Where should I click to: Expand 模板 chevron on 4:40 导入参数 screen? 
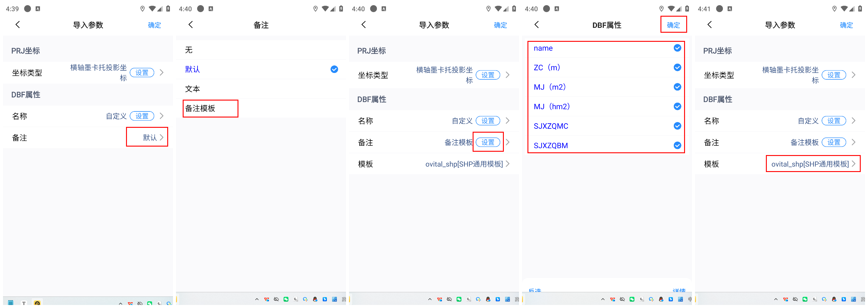508,164
